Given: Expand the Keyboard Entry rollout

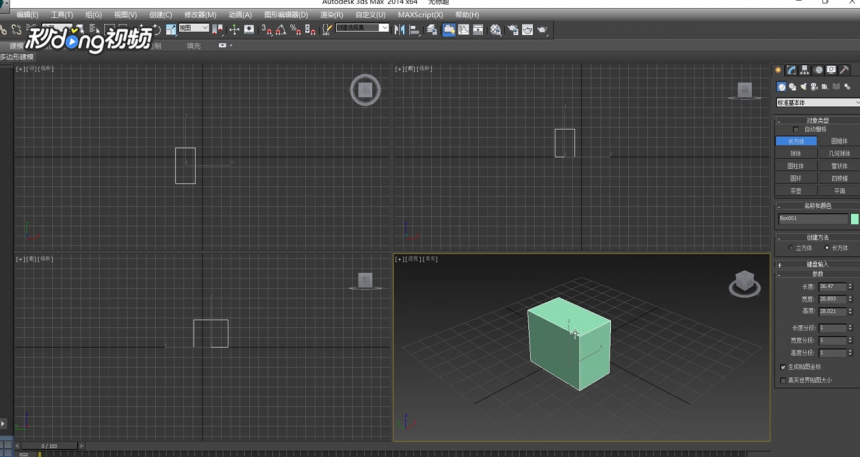Looking at the screenshot, I should (x=818, y=264).
